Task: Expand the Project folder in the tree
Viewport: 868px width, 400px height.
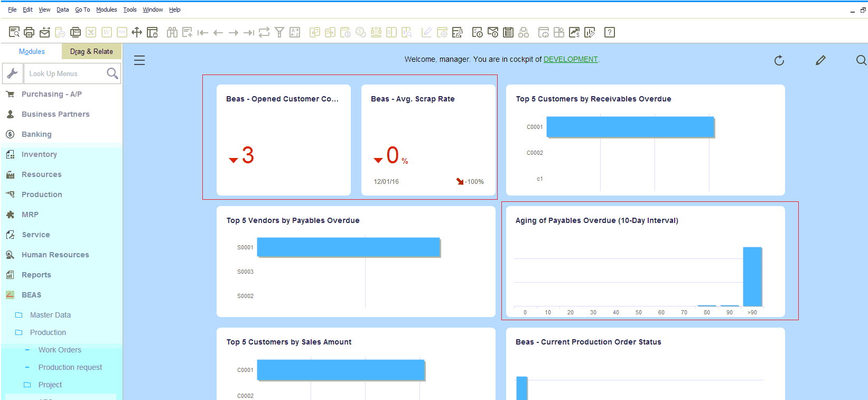Action: (x=50, y=385)
